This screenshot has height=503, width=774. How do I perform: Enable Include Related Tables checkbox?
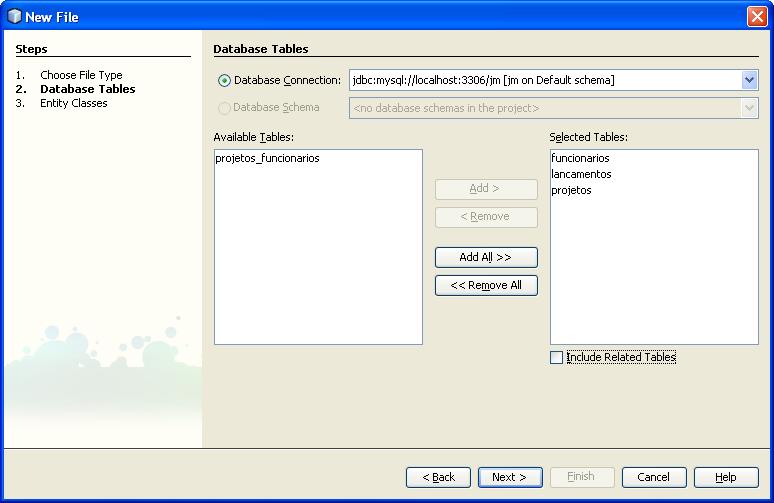(557, 357)
